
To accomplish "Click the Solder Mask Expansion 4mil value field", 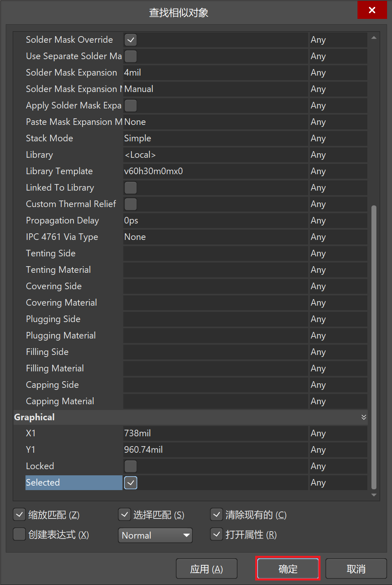I will point(215,73).
